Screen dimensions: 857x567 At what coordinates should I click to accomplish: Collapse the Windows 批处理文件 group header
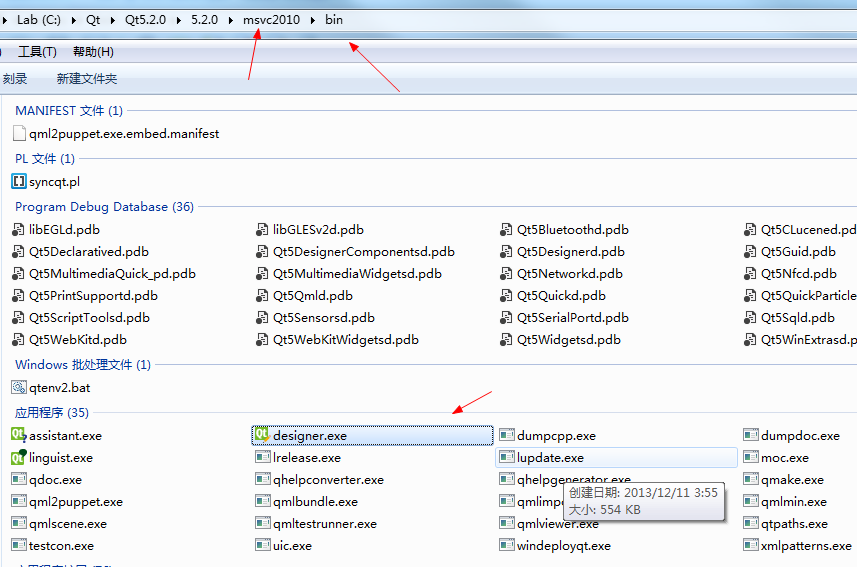pyautogui.click(x=83, y=364)
